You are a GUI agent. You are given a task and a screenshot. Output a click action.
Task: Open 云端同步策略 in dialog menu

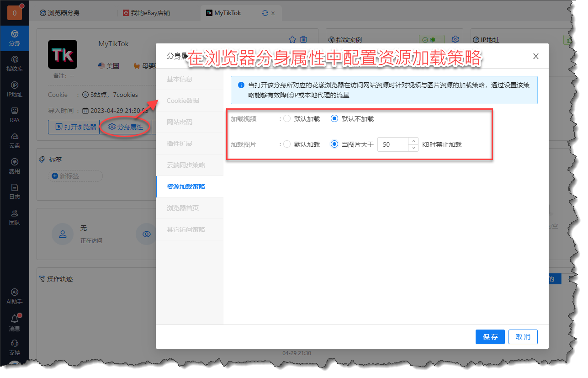(190, 165)
